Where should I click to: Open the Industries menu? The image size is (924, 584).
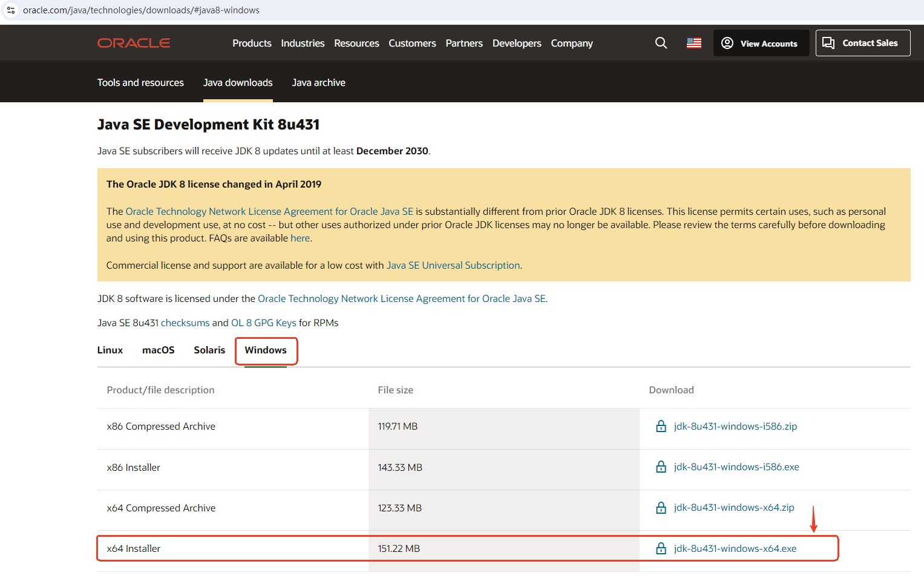pyautogui.click(x=303, y=43)
